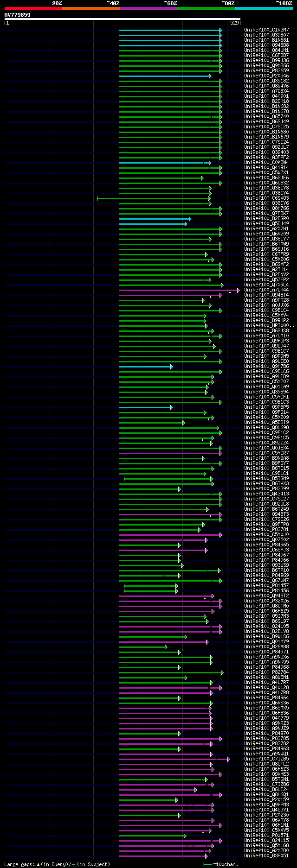Select the UniRef100_A7QR44 label
The width and height of the screenshot is (297, 868).
266,290
